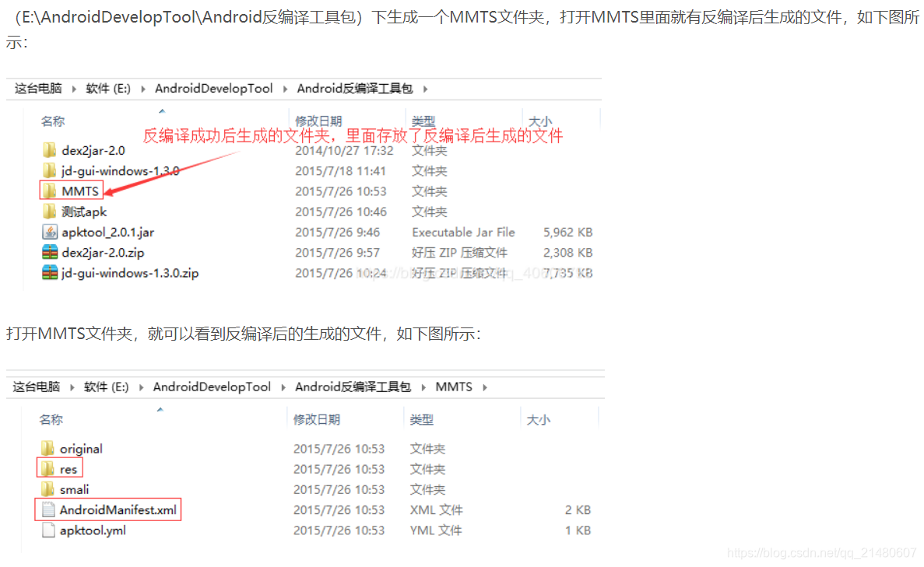924x567 pixels.
Task: Click the smali folder icon
Action: click(x=47, y=489)
